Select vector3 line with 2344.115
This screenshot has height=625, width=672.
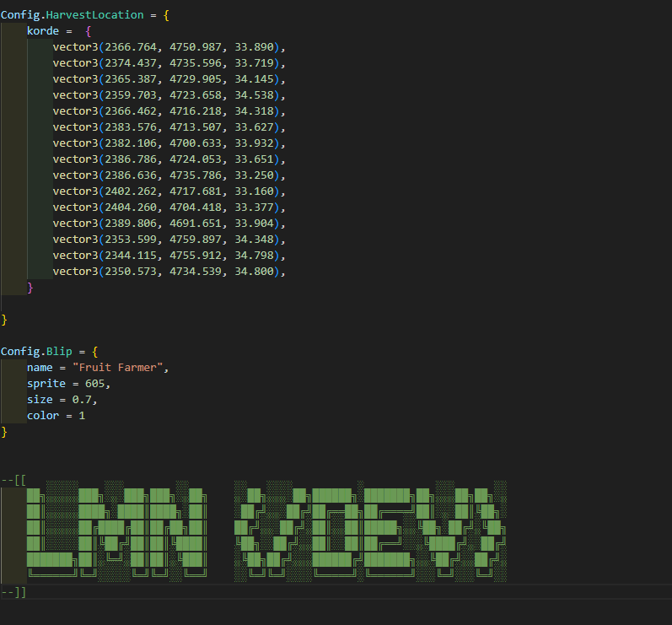click(x=169, y=256)
